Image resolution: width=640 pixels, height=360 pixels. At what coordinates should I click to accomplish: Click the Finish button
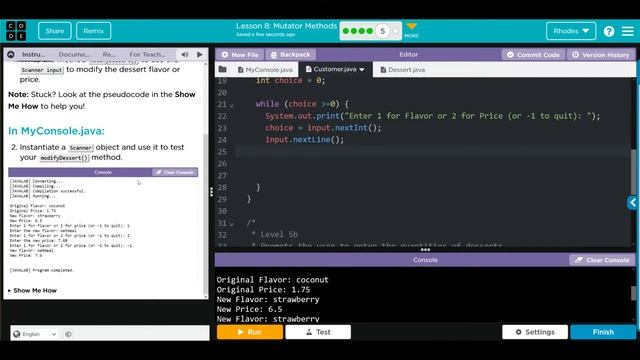(x=603, y=332)
